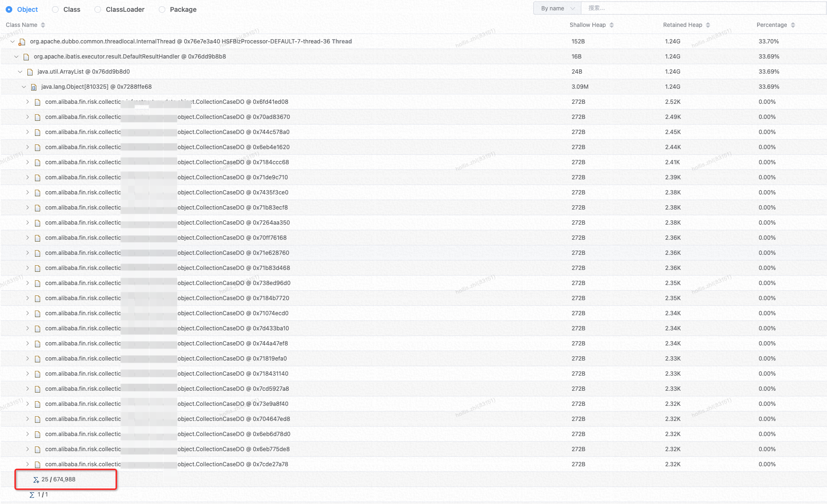Click the Object[810325] array icon
The height and width of the screenshot is (504, 827).
[x=34, y=87]
